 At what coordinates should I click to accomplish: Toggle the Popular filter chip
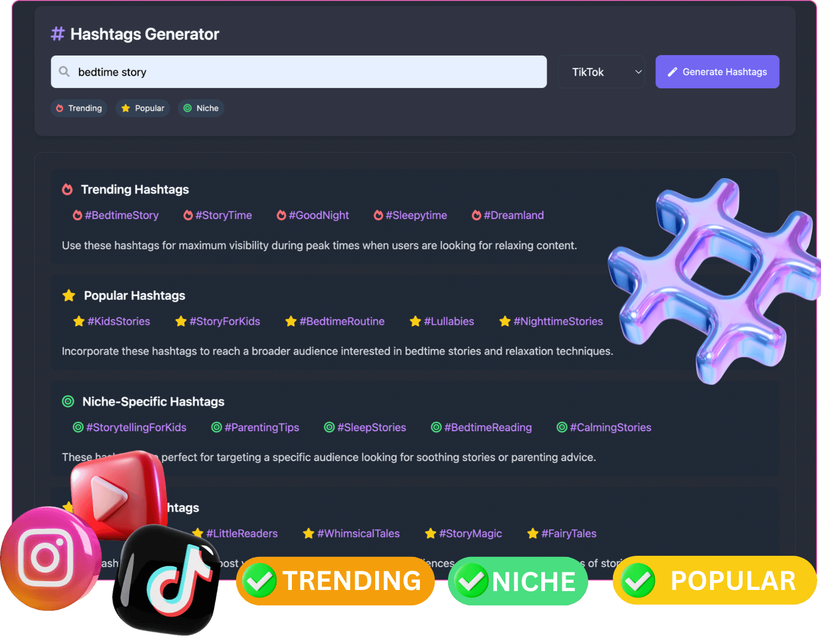(143, 108)
